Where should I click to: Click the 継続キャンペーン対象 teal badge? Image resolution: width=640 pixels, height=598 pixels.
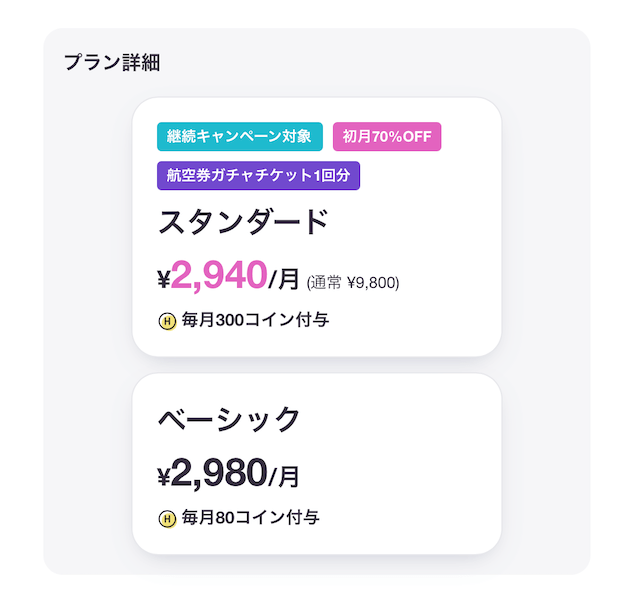(x=240, y=136)
